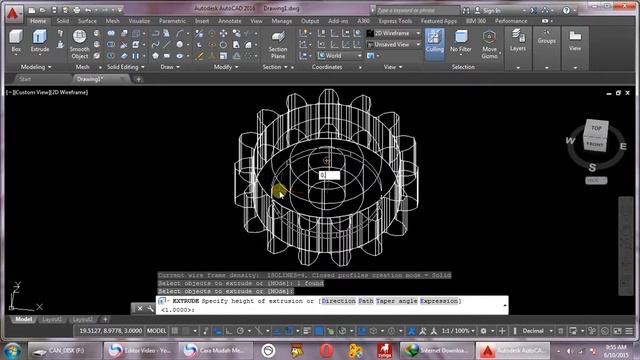The height and width of the screenshot is (360, 640).
Task: Click the Autodesk Exchange X icon
Action: click(x=533, y=10)
